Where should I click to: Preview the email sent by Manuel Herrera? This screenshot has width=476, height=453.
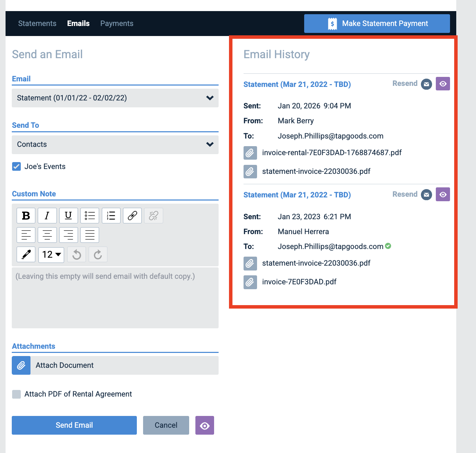click(443, 195)
